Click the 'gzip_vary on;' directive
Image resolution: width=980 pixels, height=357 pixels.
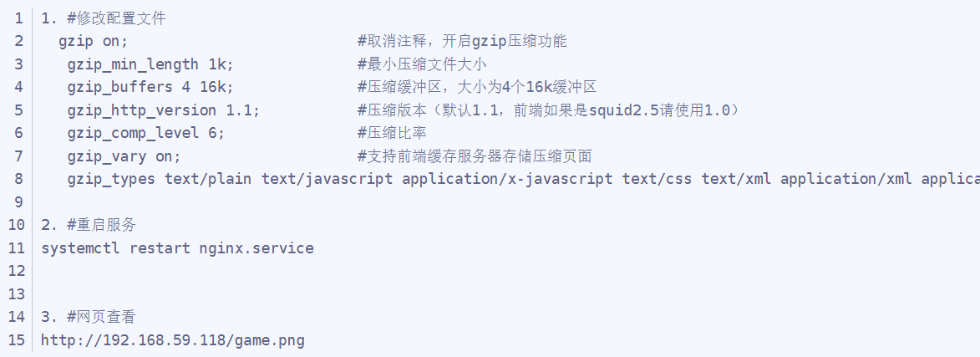124,156
